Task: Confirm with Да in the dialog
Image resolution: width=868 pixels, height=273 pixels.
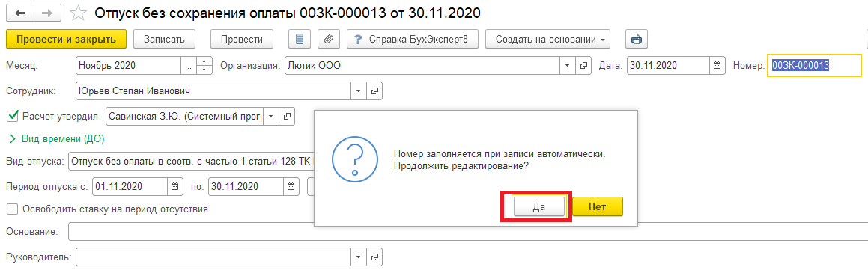Action: click(539, 206)
